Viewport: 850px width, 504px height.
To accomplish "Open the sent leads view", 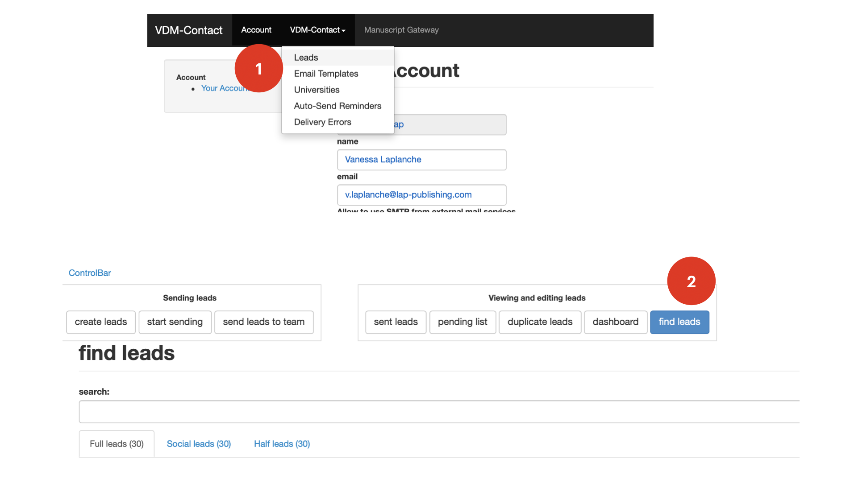I will [x=396, y=322].
